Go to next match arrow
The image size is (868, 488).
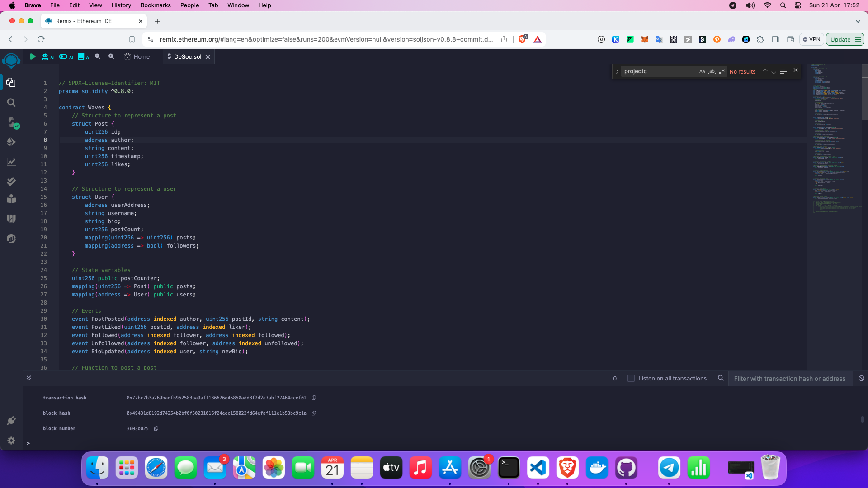[x=774, y=71]
